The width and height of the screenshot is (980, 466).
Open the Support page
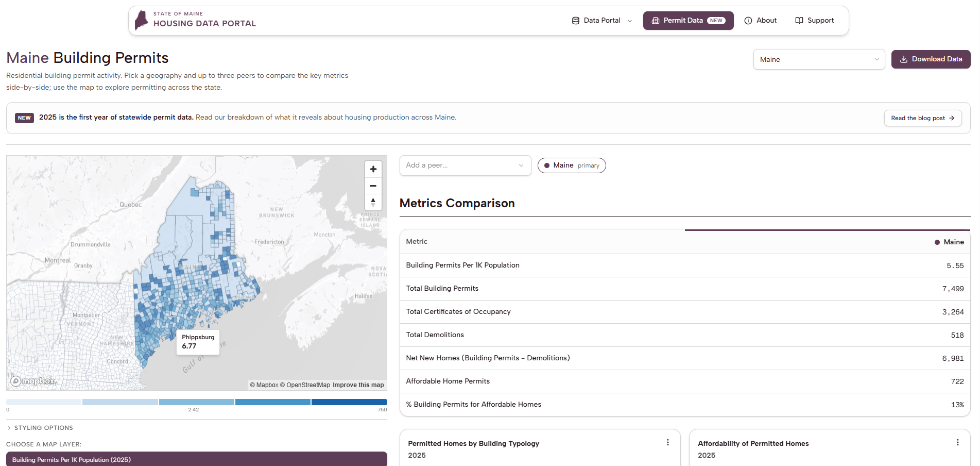pyautogui.click(x=814, y=21)
